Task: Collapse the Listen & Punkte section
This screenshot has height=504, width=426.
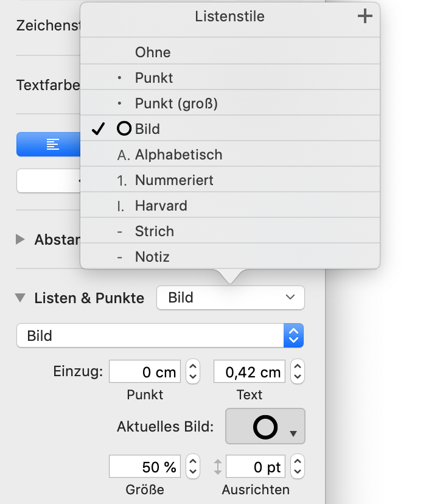Action: point(21,298)
